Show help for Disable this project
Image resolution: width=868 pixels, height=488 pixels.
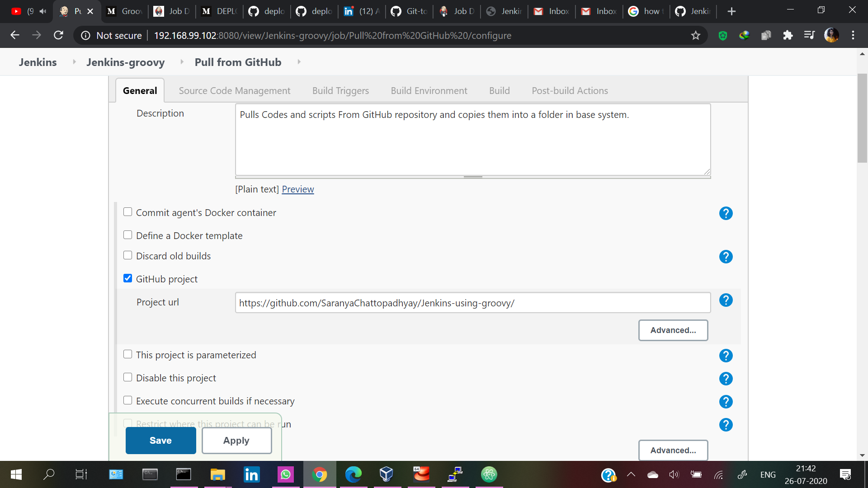(726, 379)
